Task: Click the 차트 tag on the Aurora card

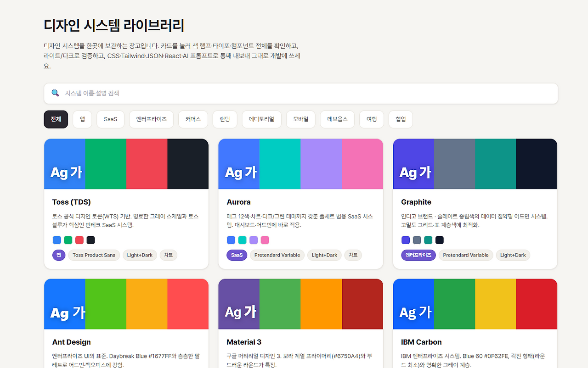Action: pyautogui.click(x=353, y=255)
